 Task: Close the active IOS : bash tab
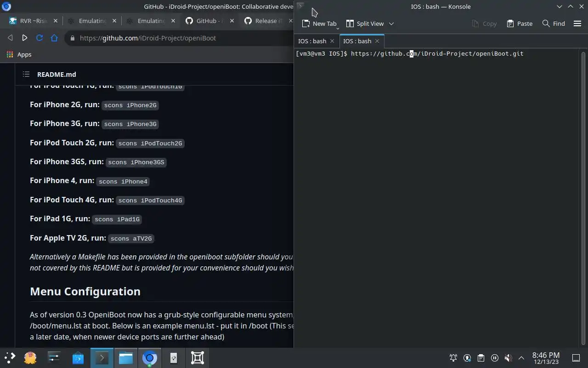377,41
